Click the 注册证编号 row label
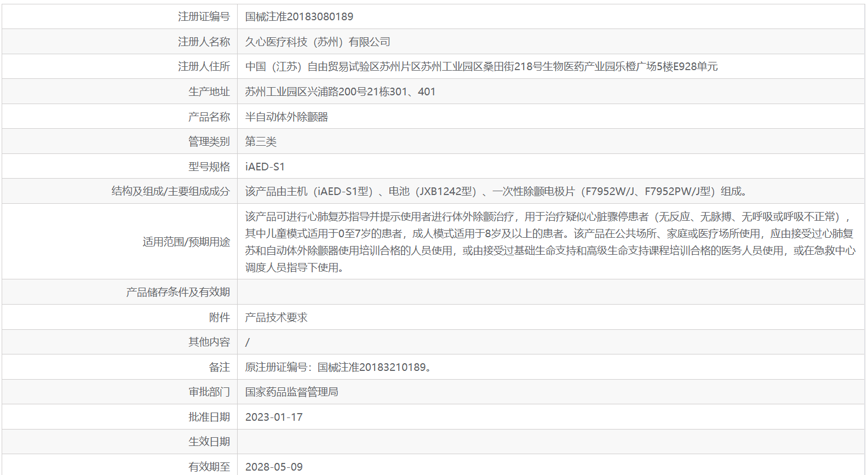This screenshot has height=475, width=868. coord(204,17)
